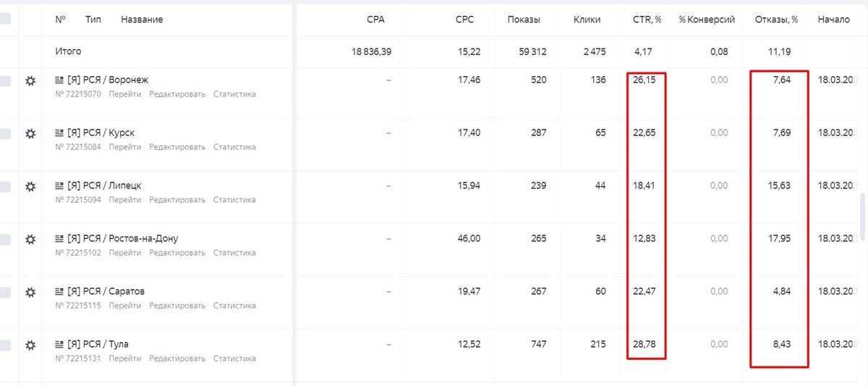
Task: Select the checkbox for the Липецк campaign row
Action: (x=4, y=187)
